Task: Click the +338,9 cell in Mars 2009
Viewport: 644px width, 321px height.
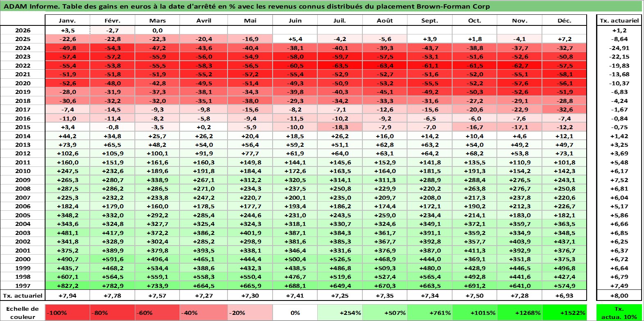Action: (157, 180)
